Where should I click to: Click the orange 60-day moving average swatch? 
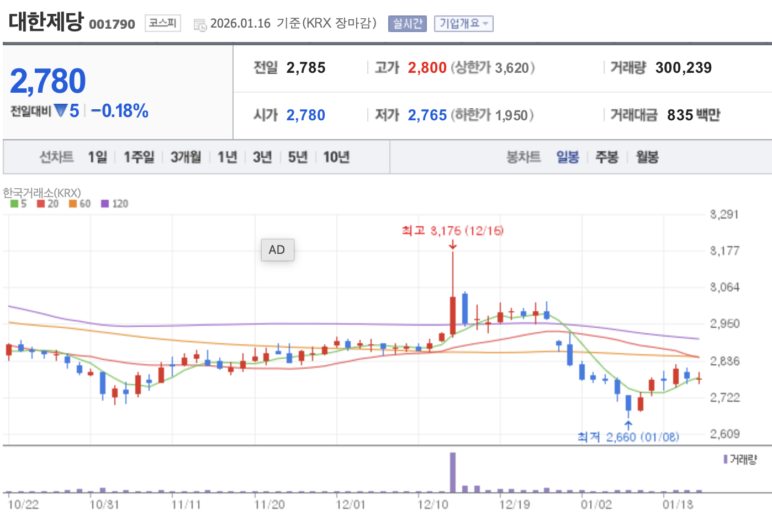coord(73,204)
